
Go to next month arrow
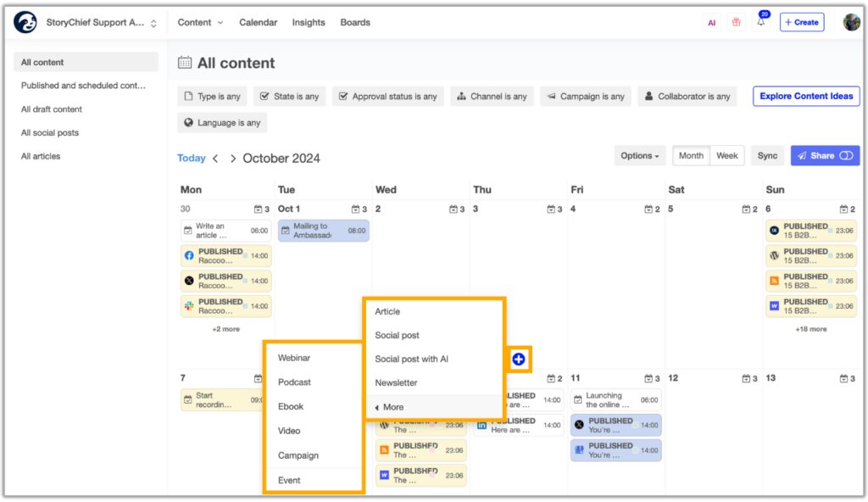click(x=232, y=159)
